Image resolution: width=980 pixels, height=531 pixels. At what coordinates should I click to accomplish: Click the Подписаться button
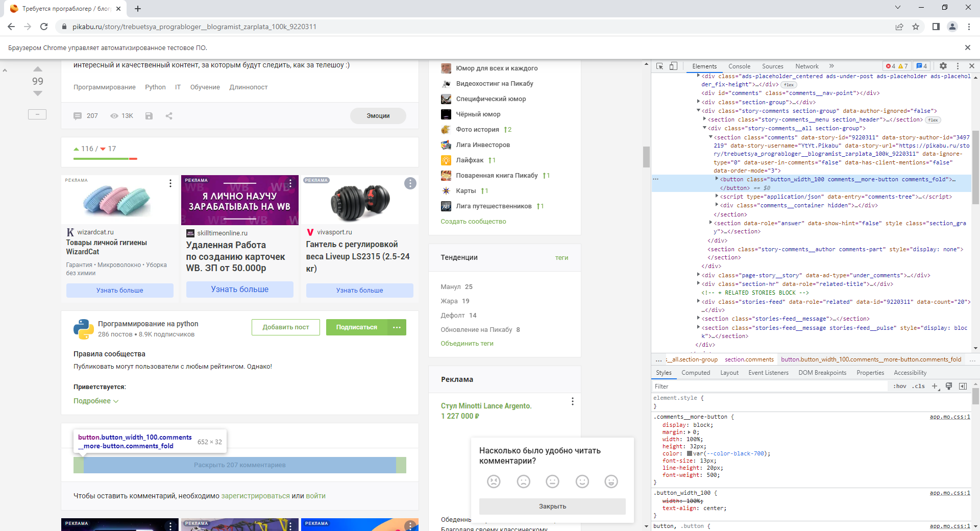pyautogui.click(x=357, y=327)
